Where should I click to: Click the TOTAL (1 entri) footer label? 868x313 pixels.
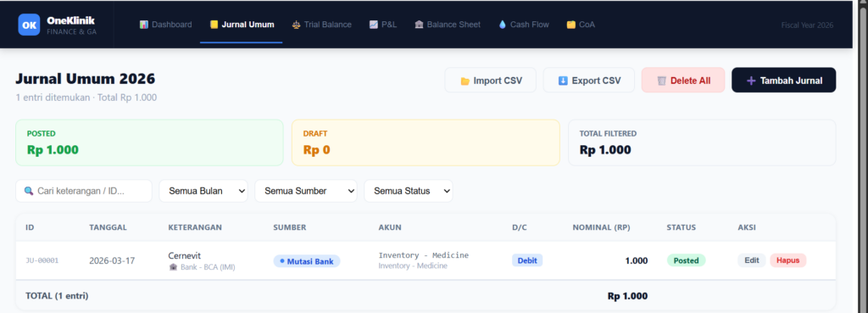point(57,296)
